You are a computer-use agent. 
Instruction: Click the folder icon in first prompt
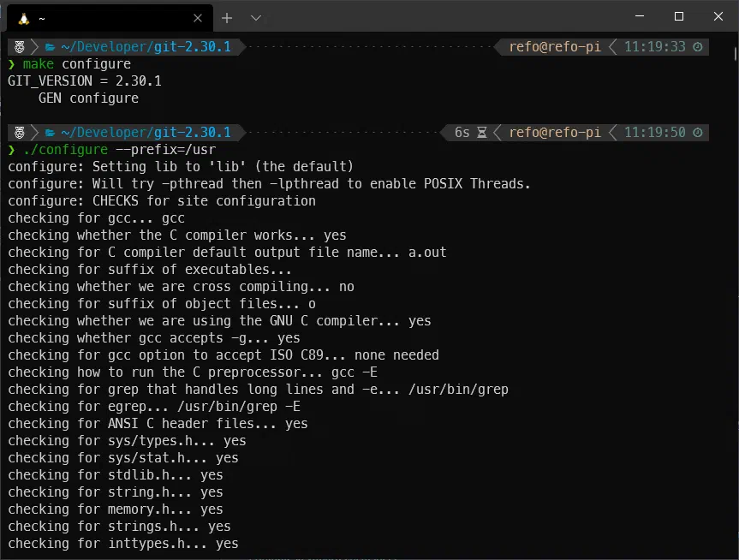point(50,47)
